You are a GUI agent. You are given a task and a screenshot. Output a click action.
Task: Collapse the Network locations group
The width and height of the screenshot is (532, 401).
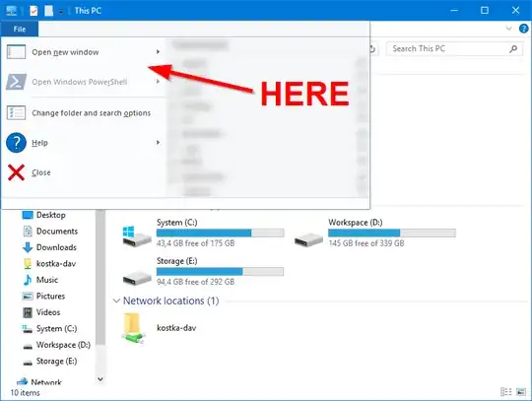tap(116, 301)
